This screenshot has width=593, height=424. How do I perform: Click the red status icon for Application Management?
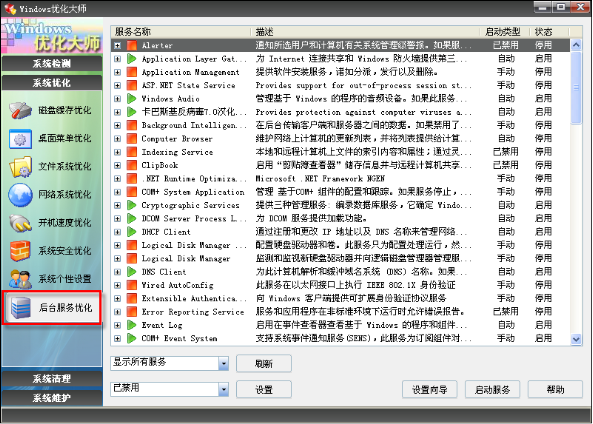(131, 72)
